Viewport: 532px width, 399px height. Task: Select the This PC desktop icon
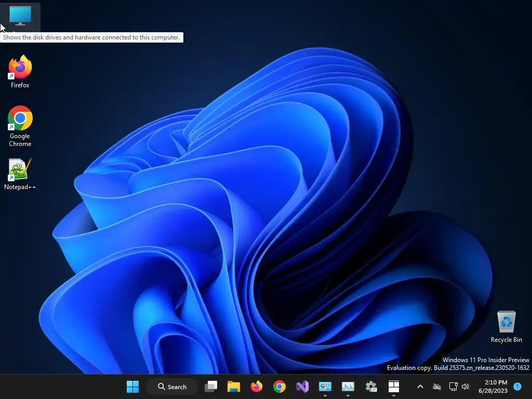20,17
